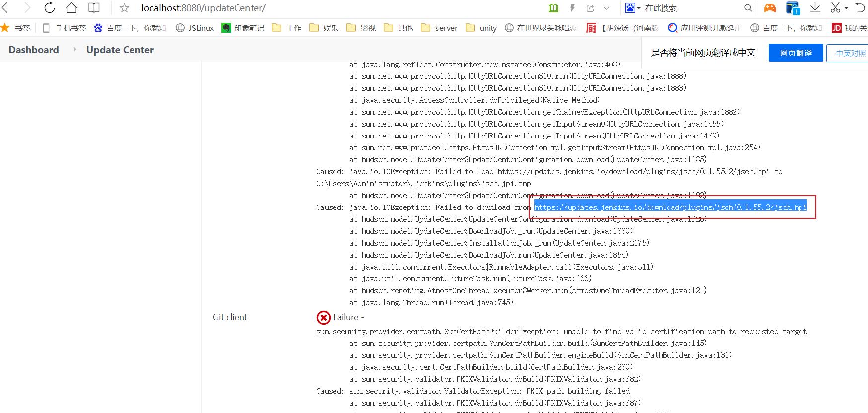Image resolution: width=868 pixels, height=413 pixels.
Task: Click the 'PKIX path building failed' line
Action: pos(473,391)
